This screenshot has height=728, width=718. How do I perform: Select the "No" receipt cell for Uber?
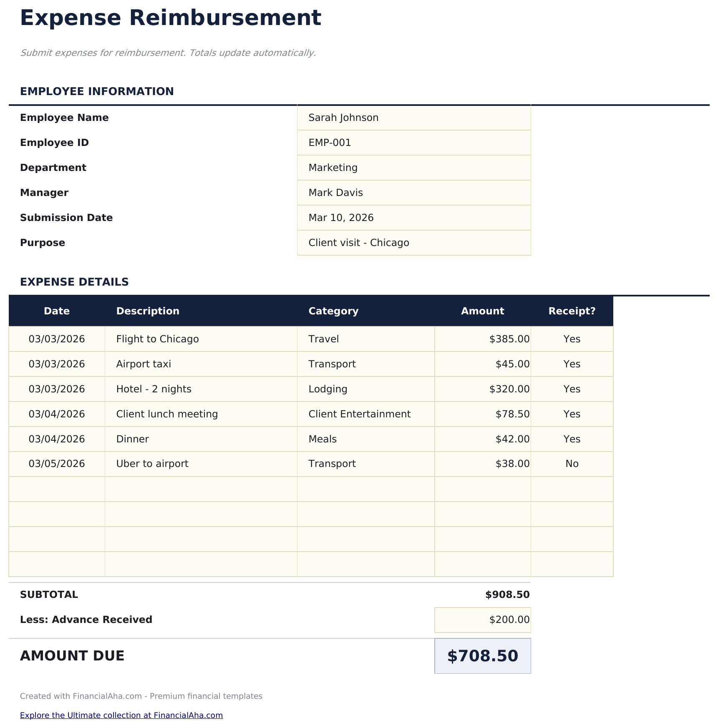572,464
